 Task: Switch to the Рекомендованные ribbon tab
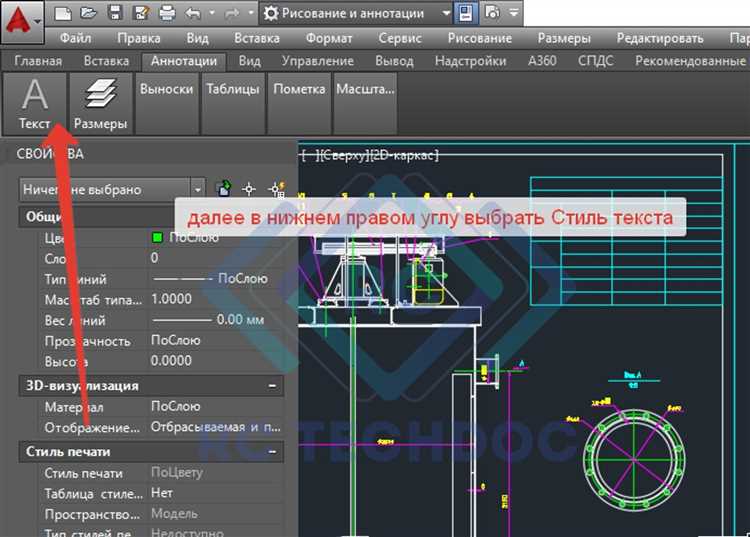(x=690, y=61)
